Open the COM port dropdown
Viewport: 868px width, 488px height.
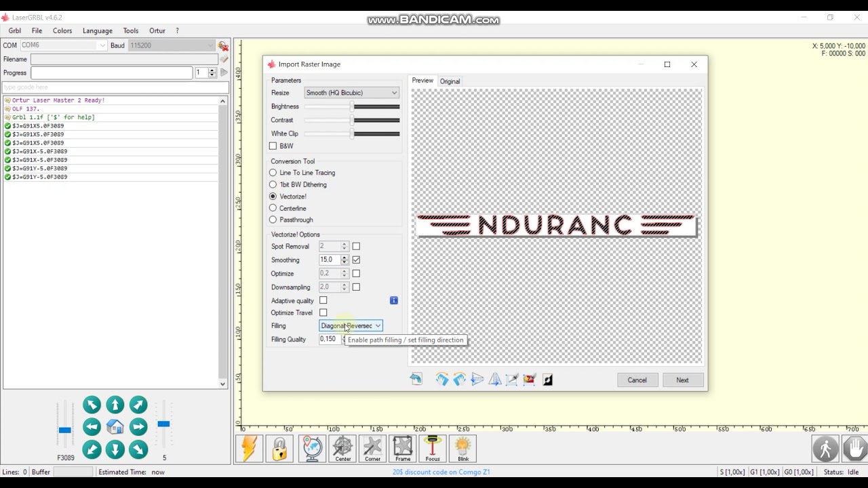coord(63,45)
